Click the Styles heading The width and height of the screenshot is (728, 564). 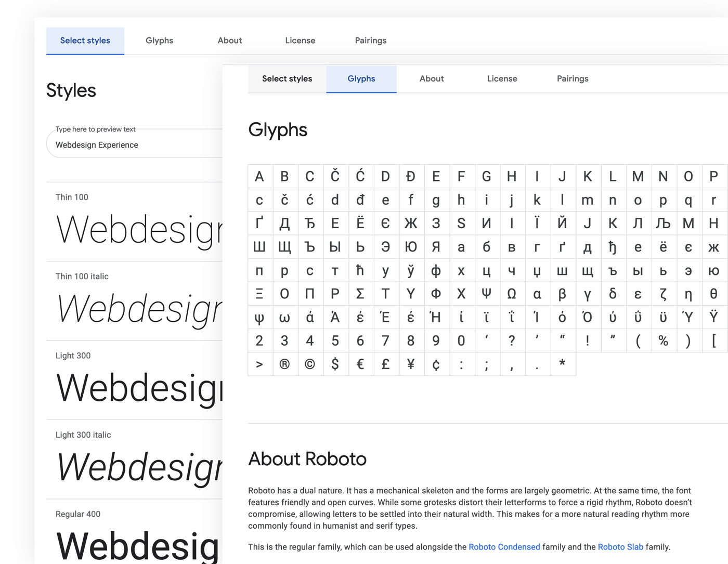tap(71, 90)
